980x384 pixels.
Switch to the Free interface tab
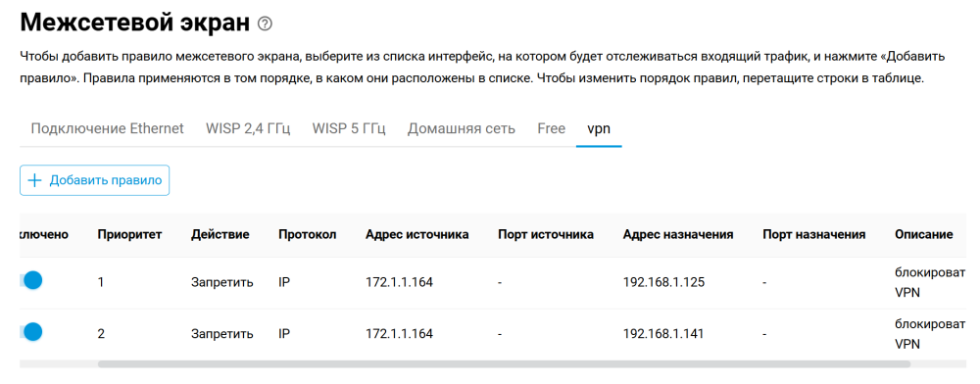point(551,128)
